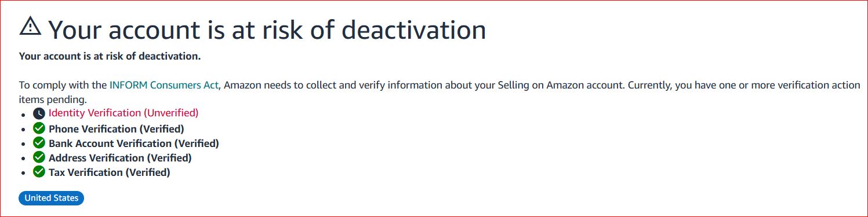
Task: Click the green check beside Bank Account Verification
Action: point(39,143)
